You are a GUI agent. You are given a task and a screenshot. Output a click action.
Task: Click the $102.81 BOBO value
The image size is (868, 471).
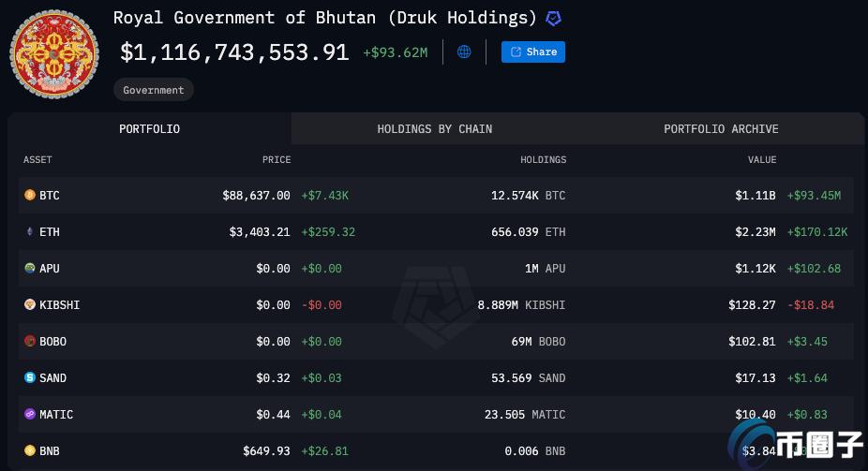752,341
